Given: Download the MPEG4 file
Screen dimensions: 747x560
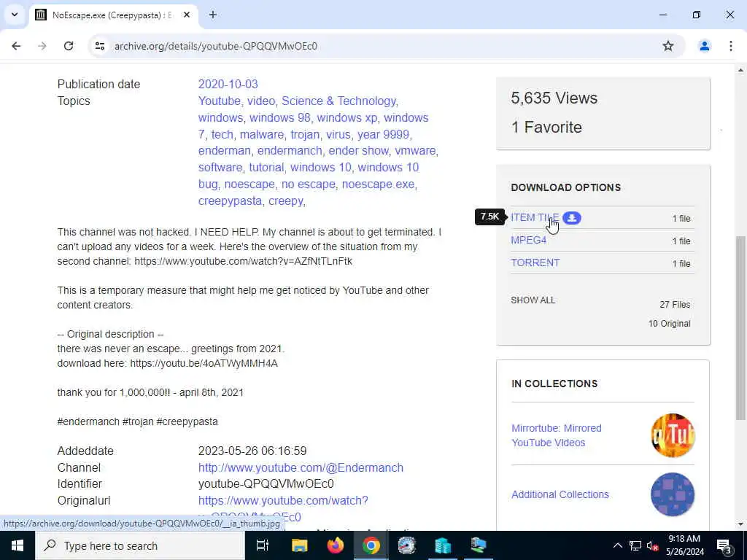Looking at the screenshot, I should tap(528, 240).
